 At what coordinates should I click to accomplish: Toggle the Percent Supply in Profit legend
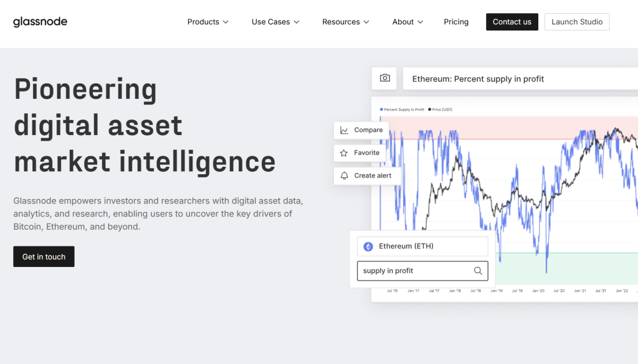coord(402,110)
